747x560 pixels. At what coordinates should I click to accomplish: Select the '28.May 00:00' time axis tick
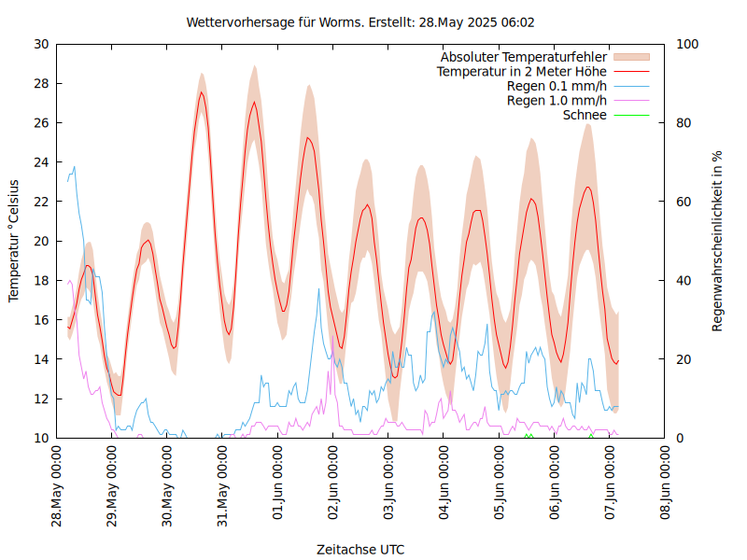point(57,486)
